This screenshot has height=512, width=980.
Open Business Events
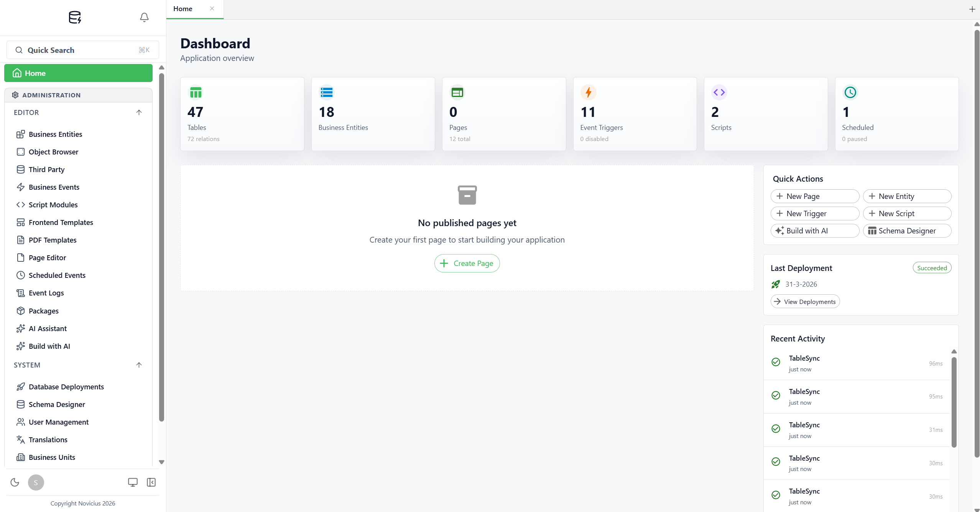(x=78, y=187)
